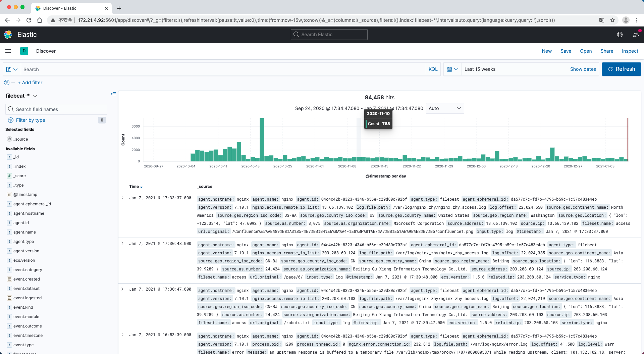The image size is (644, 354).
Task: Select the agent.version field
Action: point(26,251)
